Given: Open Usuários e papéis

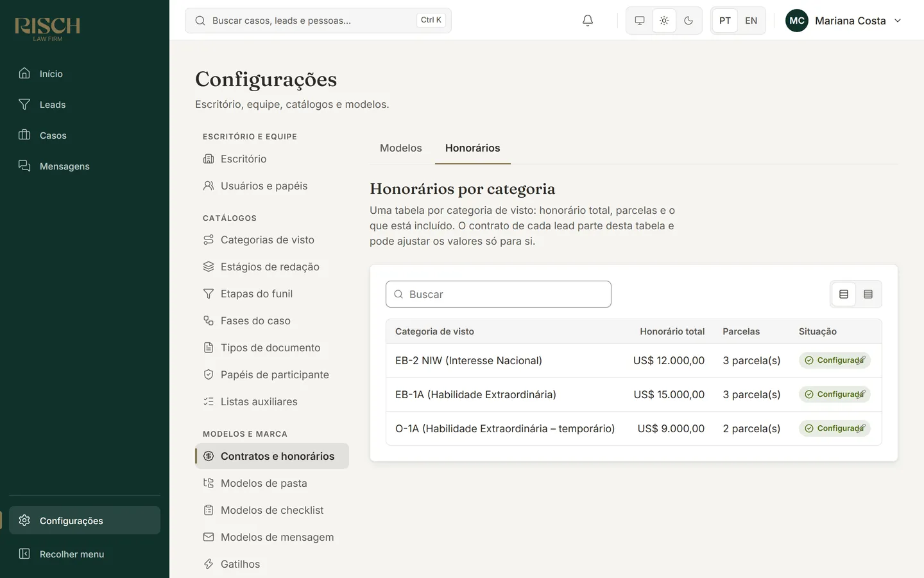Looking at the screenshot, I should point(272,186).
